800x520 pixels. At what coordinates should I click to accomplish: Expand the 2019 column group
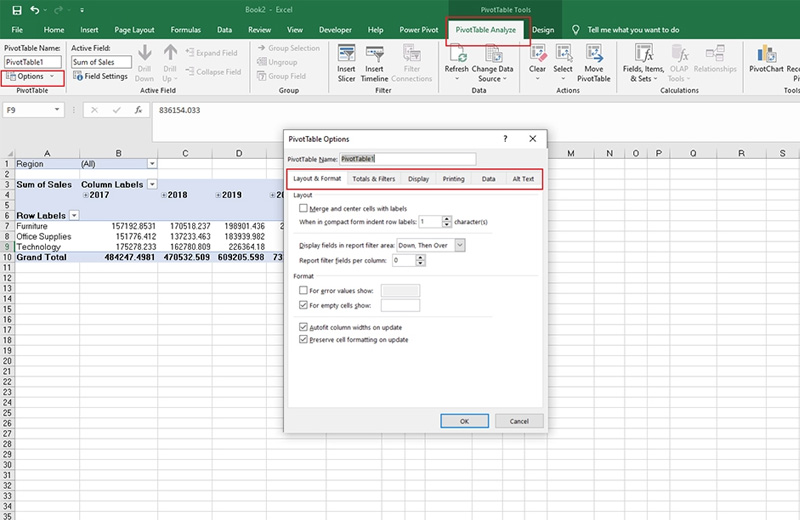[218, 195]
